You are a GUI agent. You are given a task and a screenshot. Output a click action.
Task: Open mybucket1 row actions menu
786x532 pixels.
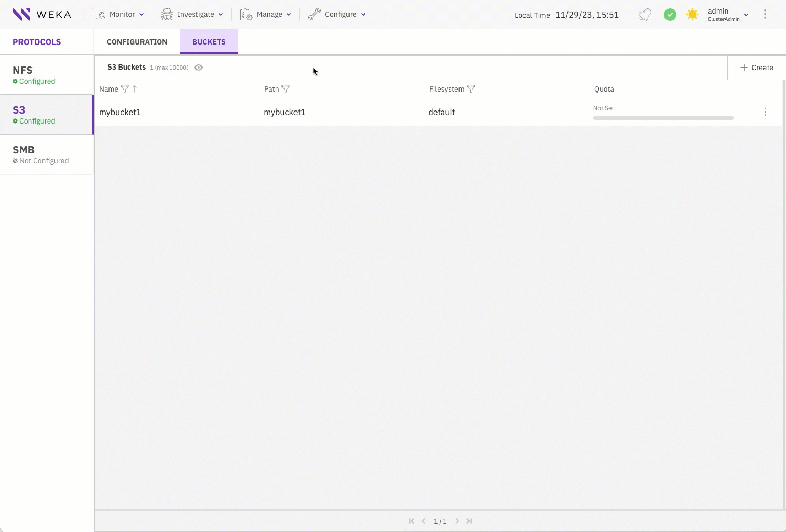tap(765, 112)
